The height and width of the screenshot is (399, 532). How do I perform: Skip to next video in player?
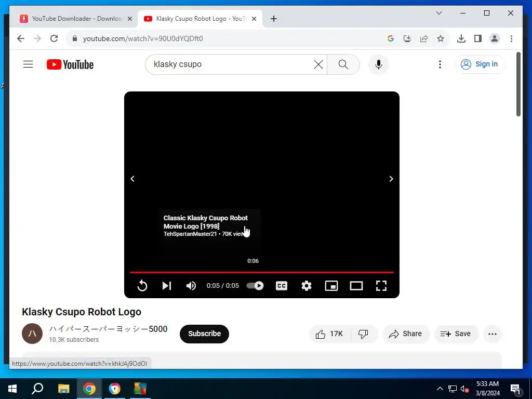[x=167, y=286]
